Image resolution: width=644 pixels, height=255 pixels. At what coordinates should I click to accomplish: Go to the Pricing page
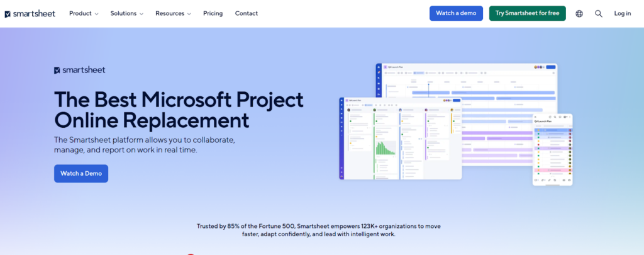(x=213, y=13)
